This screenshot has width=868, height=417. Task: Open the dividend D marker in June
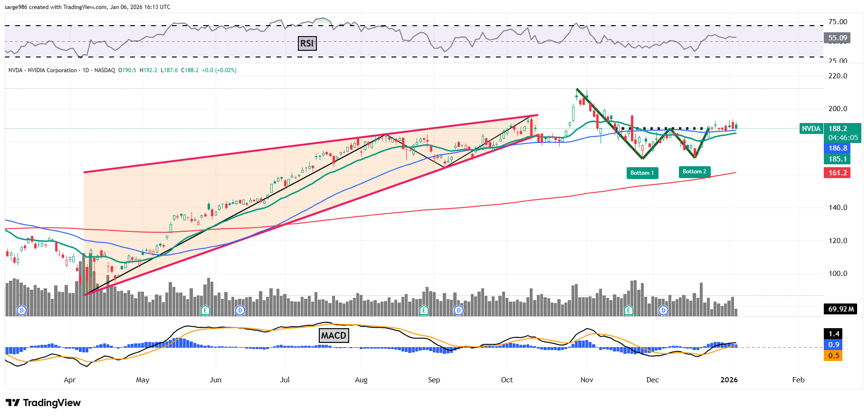240,311
